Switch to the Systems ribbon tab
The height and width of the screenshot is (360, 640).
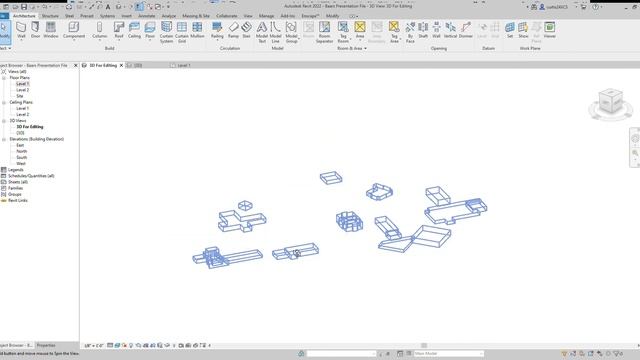tap(107, 16)
